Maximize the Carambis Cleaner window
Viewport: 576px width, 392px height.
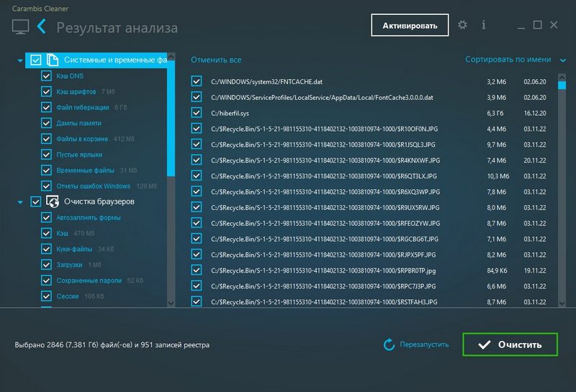pyautogui.click(x=537, y=24)
